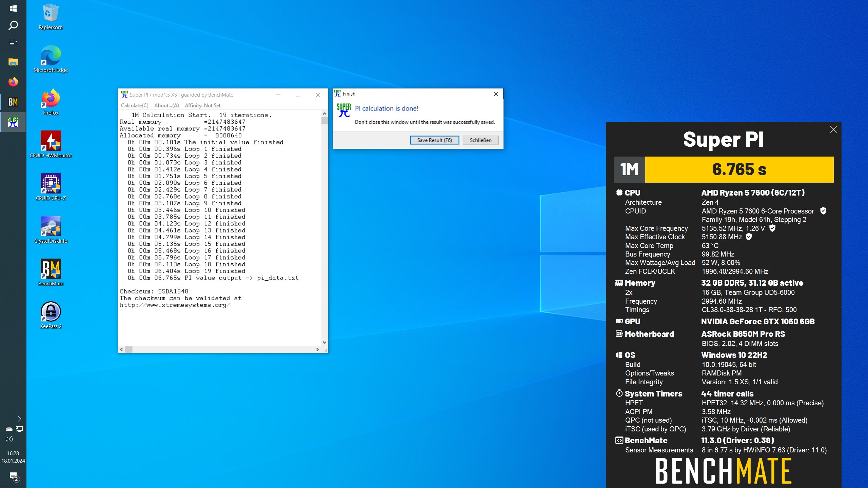Switch to Super PI taskbar button
This screenshot has width=868, height=488.
(x=13, y=122)
